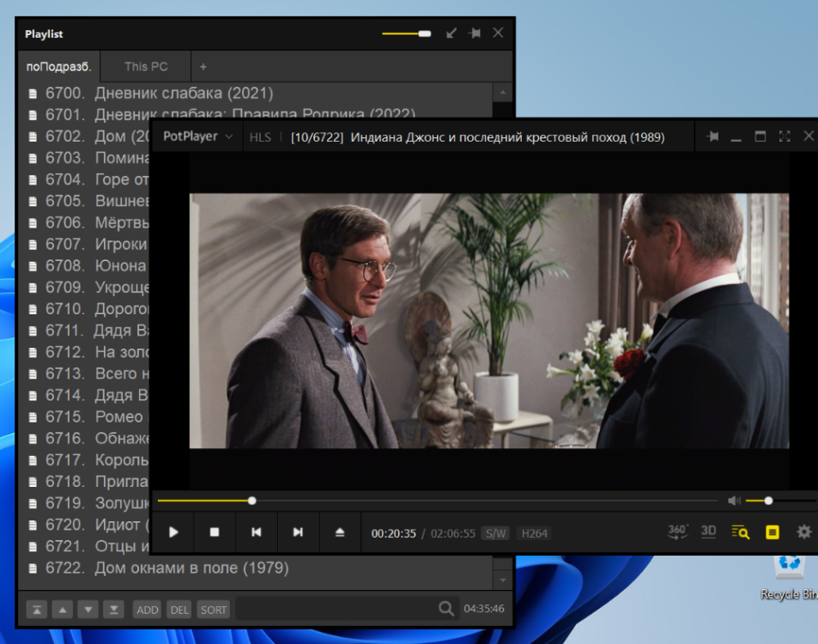Click the DEL button in Playlist
This screenshot has height=644, width=818.
pos(179,610)
